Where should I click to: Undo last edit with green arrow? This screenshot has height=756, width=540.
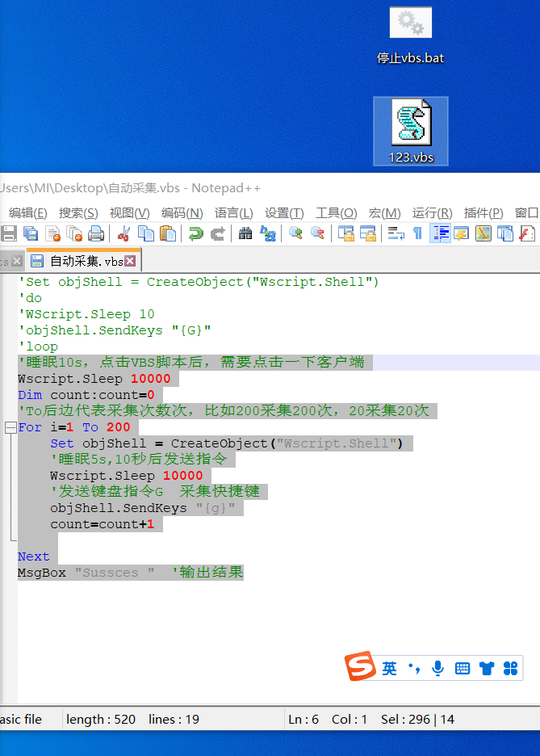point(195,234)
